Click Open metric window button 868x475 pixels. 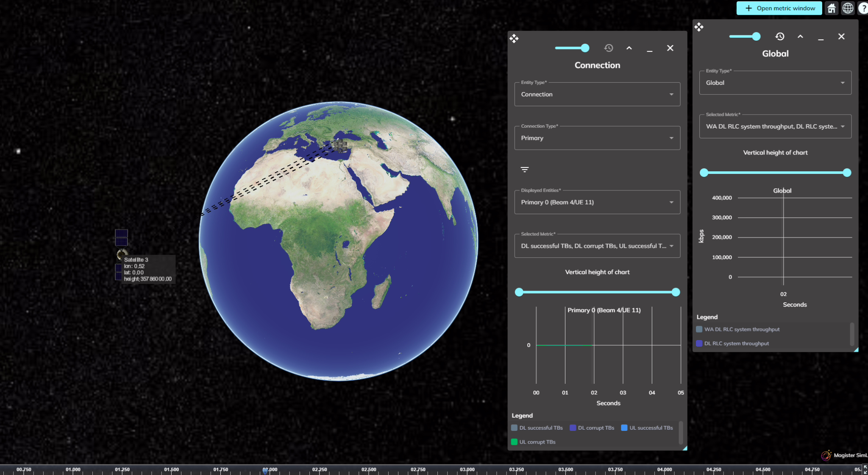(779, 8)
